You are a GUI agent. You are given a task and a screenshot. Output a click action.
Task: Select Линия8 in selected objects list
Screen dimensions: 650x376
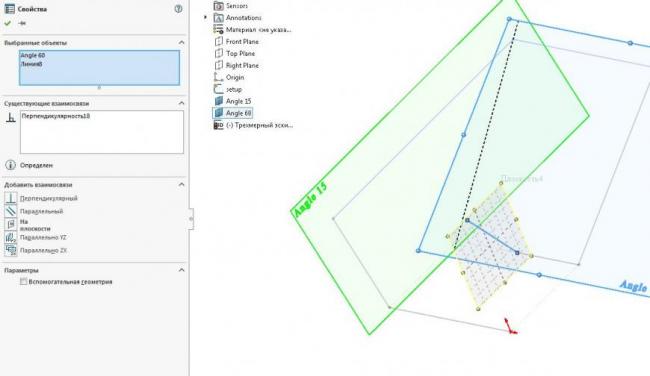[x=32, y=64]
